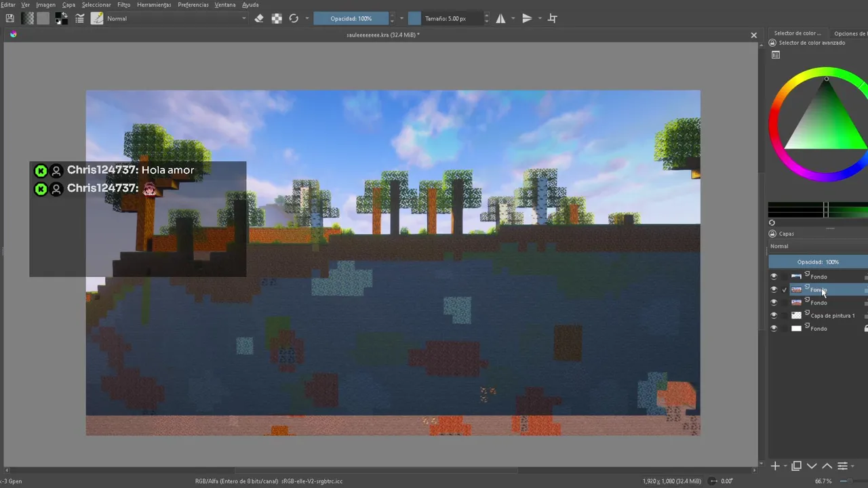Expand the horizontal mirror options dropdown
Viewport: 868px width, 488px height.
point(513,18)
